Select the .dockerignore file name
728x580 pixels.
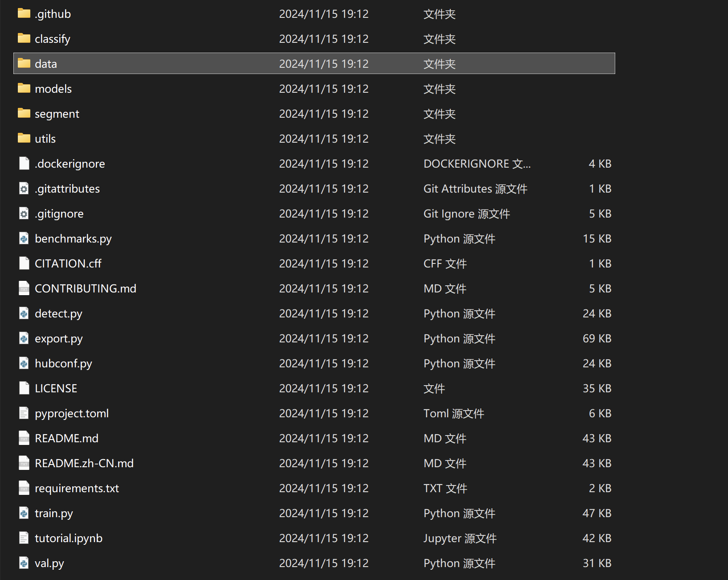pos(70,164)
